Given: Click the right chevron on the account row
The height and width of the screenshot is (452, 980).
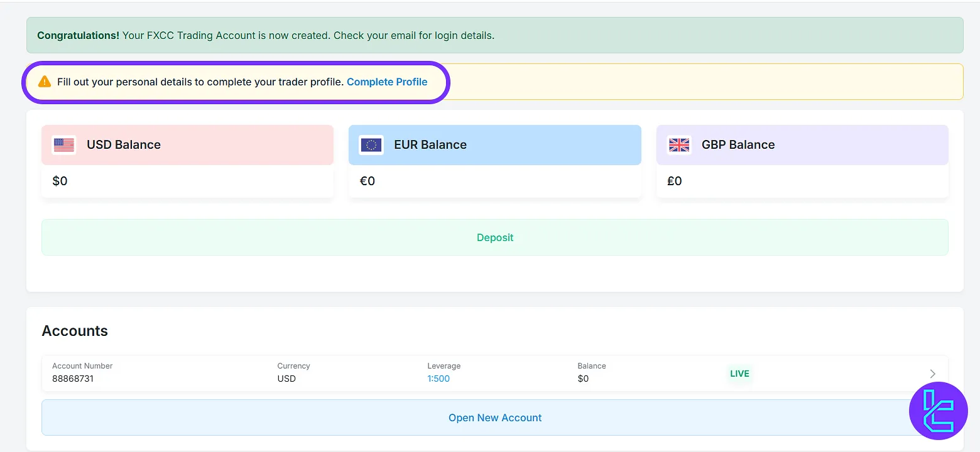Looking at the screenshot, I should click(x=933, y=374).
